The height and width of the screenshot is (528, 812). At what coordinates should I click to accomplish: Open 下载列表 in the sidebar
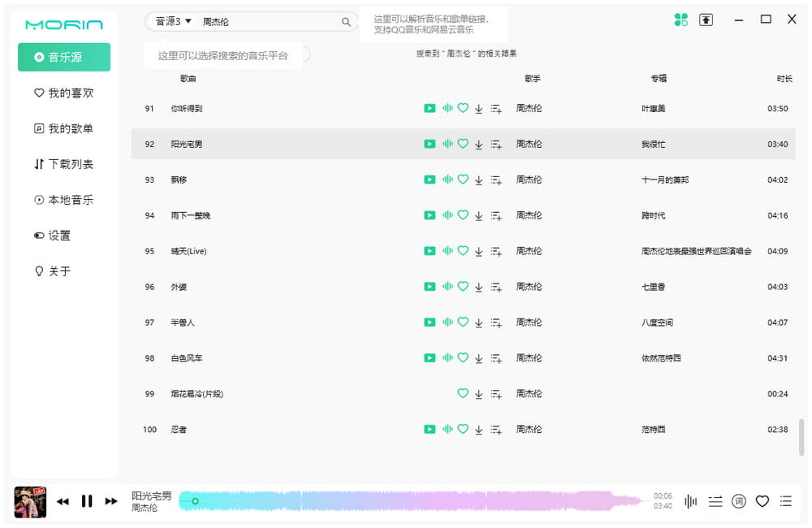tap(64, 164)
